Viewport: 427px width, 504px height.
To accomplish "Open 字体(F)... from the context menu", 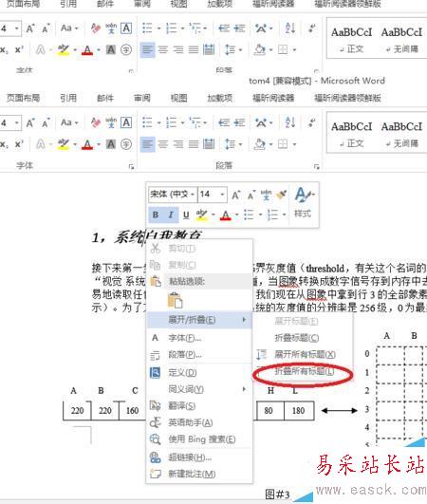I will [185, 338].
